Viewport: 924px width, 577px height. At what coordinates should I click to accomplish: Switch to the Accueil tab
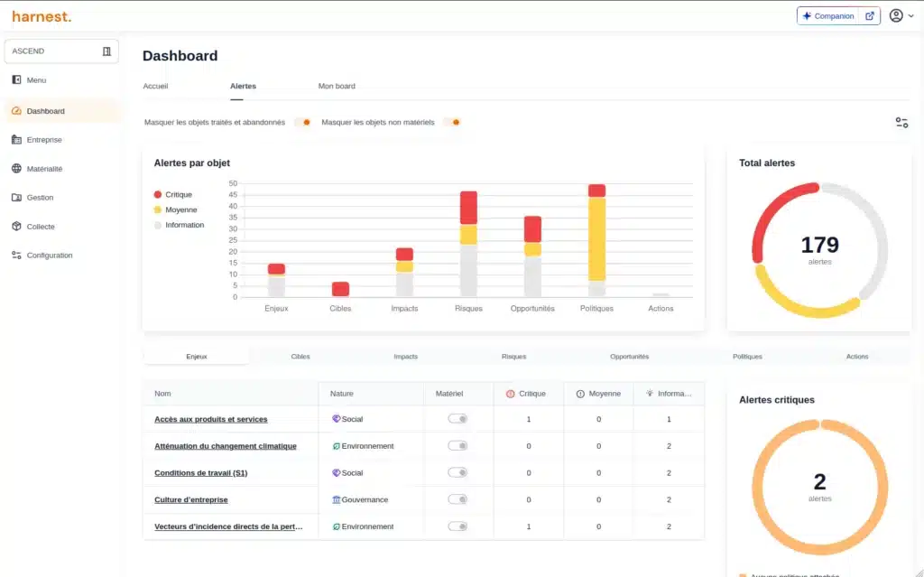[155, 86]
